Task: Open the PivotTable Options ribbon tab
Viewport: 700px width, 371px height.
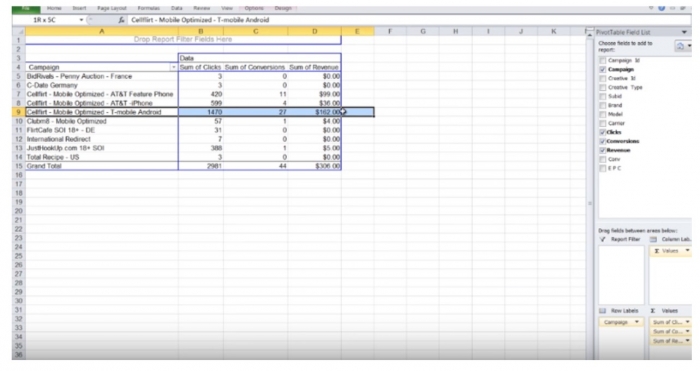Action: 254,8
